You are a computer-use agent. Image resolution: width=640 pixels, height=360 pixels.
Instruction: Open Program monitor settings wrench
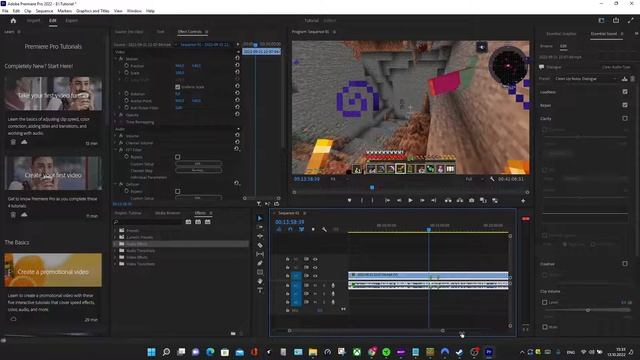[492, 179]
